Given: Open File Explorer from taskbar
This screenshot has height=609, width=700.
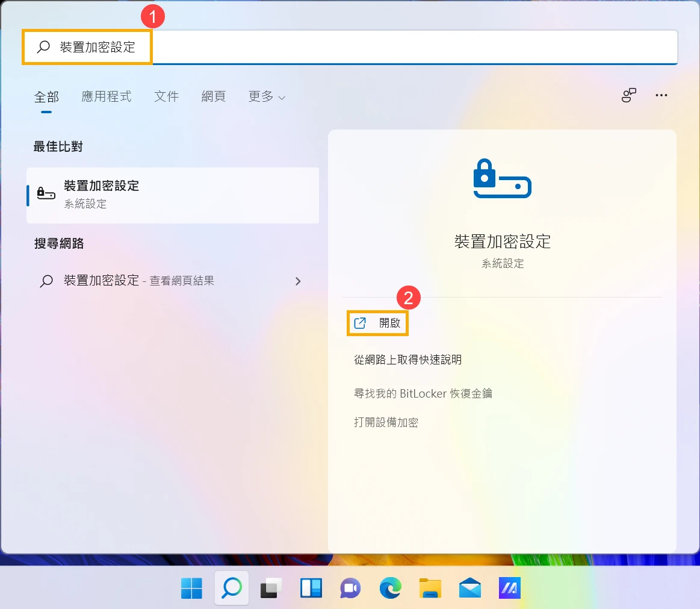Looking at the screenshot, I should 430,588.
